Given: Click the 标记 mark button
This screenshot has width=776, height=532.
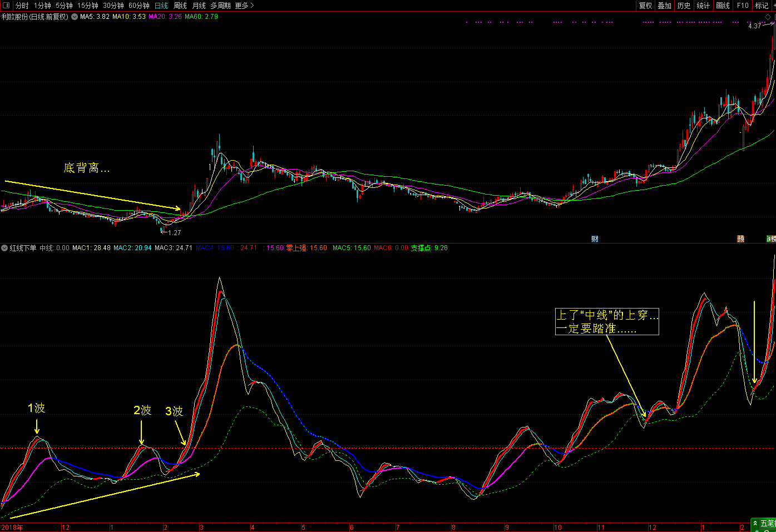Looking at the screenshot, I should click(762, 6).
